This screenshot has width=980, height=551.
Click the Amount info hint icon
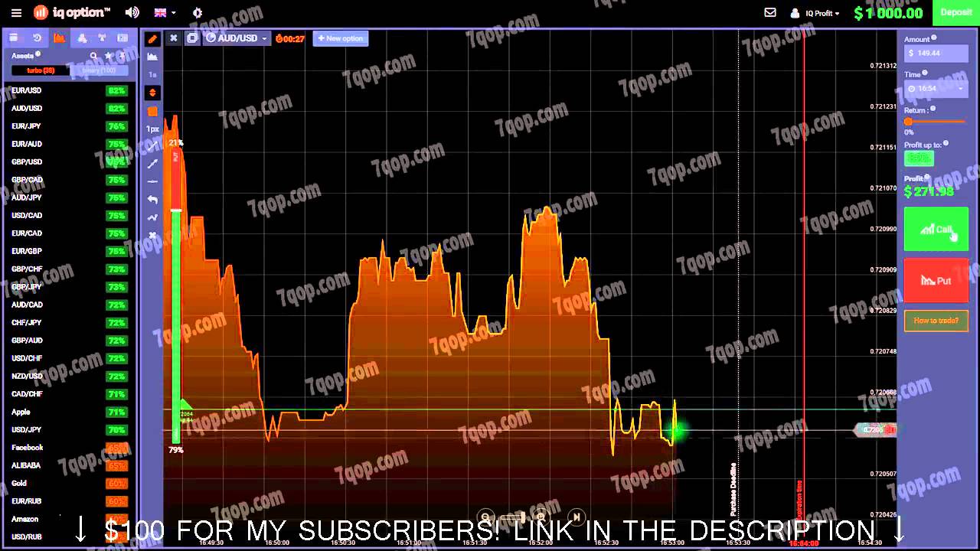pyautogui.click(x=934, y=37)
